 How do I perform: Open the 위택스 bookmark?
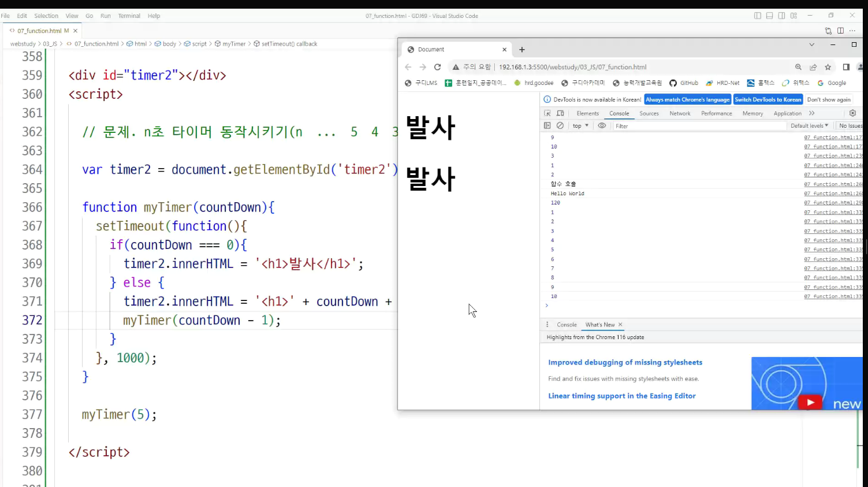pyautogui.click(x=796, y=83)
